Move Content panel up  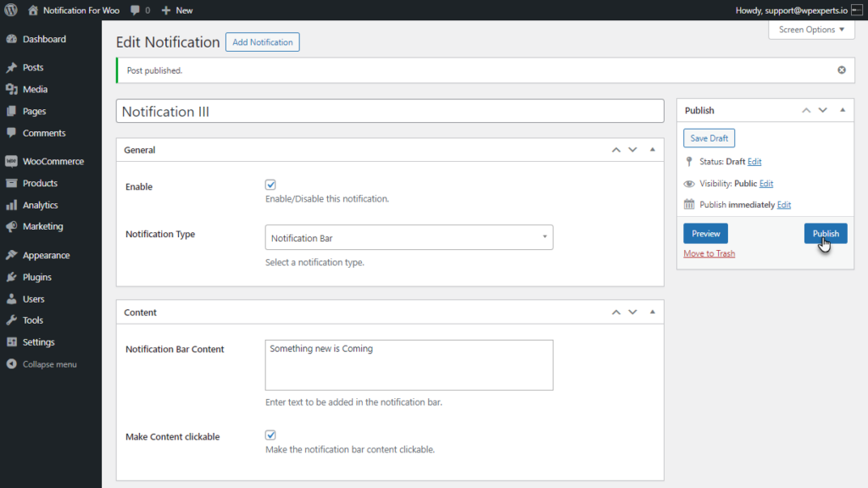[x=615, y=312]
